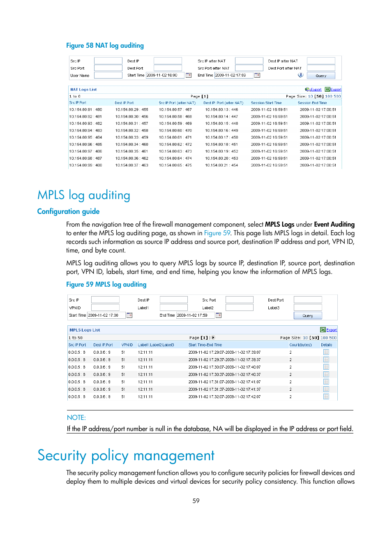
Task: Click the Dest Port after NAT field
Action: (321, 68)
